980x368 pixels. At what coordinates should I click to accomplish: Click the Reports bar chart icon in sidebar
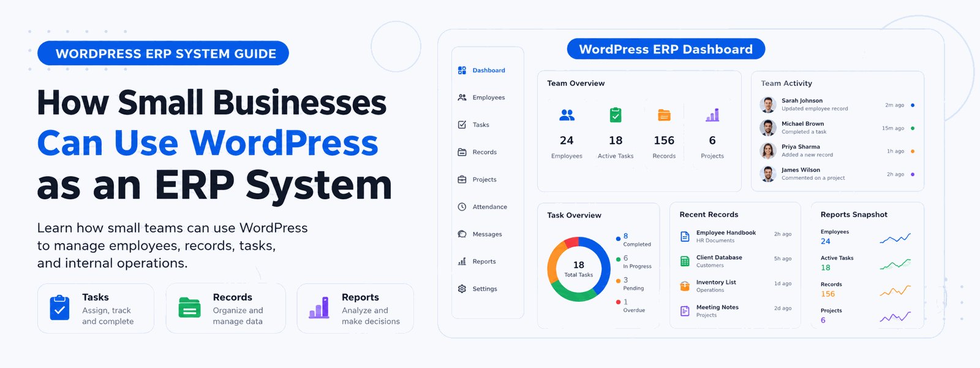point(462,261)
